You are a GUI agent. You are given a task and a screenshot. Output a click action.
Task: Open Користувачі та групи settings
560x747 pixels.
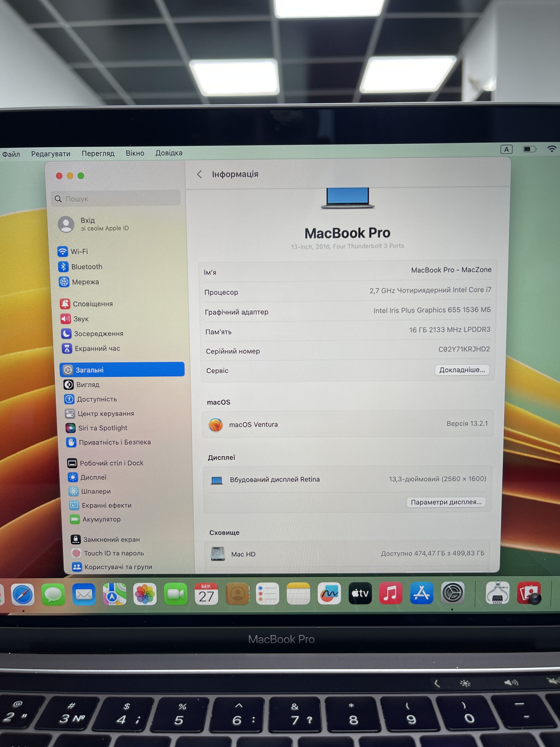coord(112,567)
